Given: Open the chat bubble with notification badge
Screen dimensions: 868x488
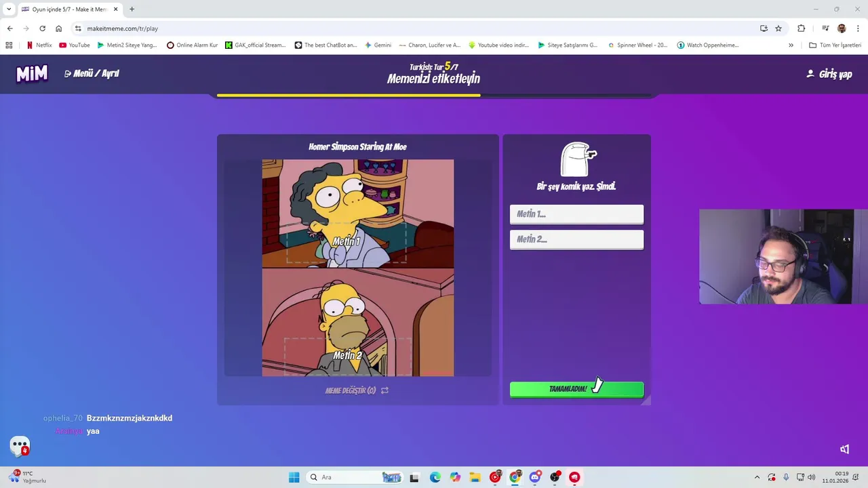Looking at the screenshot, I should [x=20, y=446].
